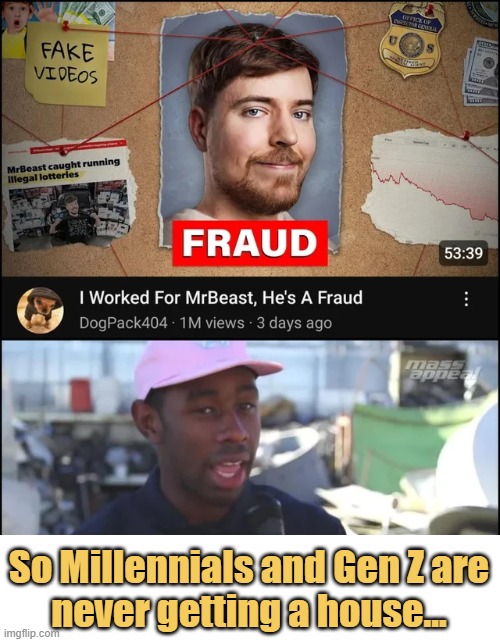
Task: Click the FAKE VIDEOS sticky note
Action: tap(67, 64)
